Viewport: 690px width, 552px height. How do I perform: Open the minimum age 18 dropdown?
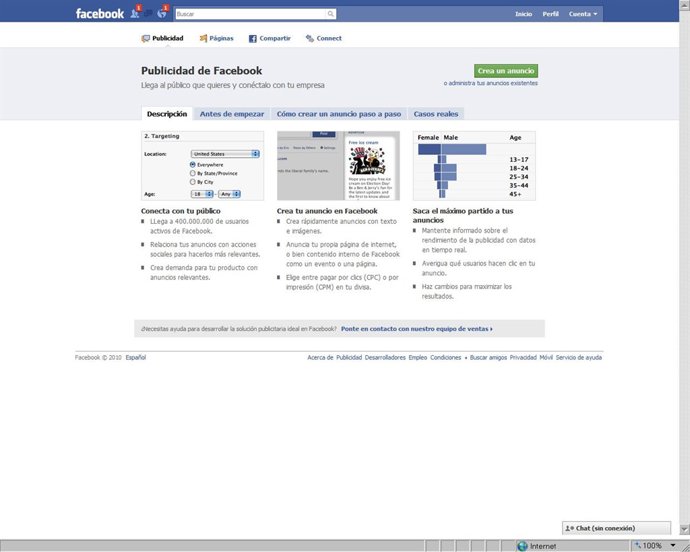pos(202,194)
